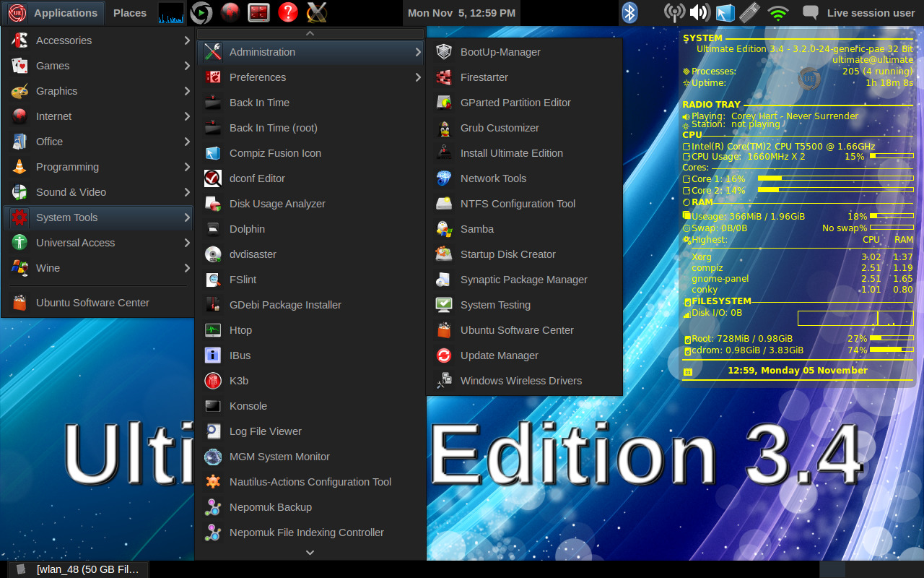Launch Firestarter firewall tool

(525, 77)
